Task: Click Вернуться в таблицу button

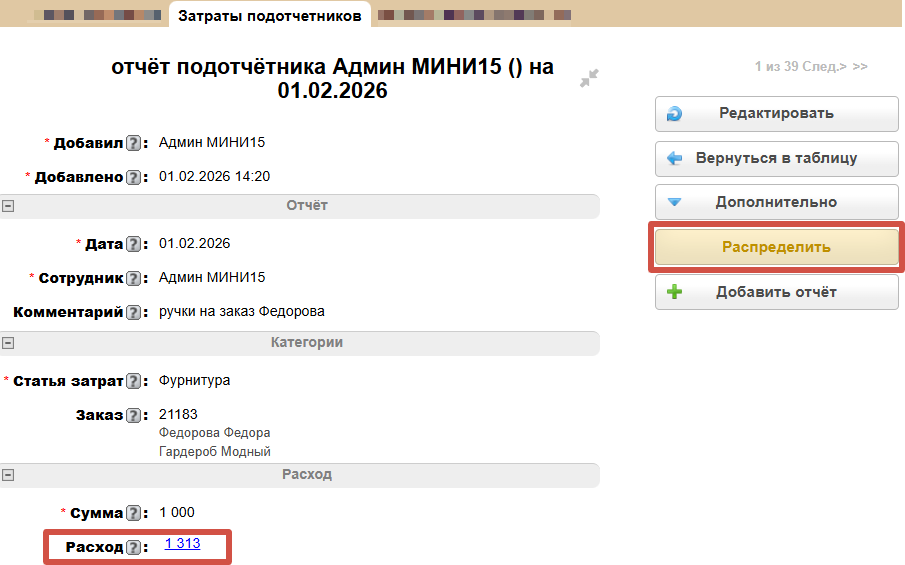Action: [x=776, y=158]
